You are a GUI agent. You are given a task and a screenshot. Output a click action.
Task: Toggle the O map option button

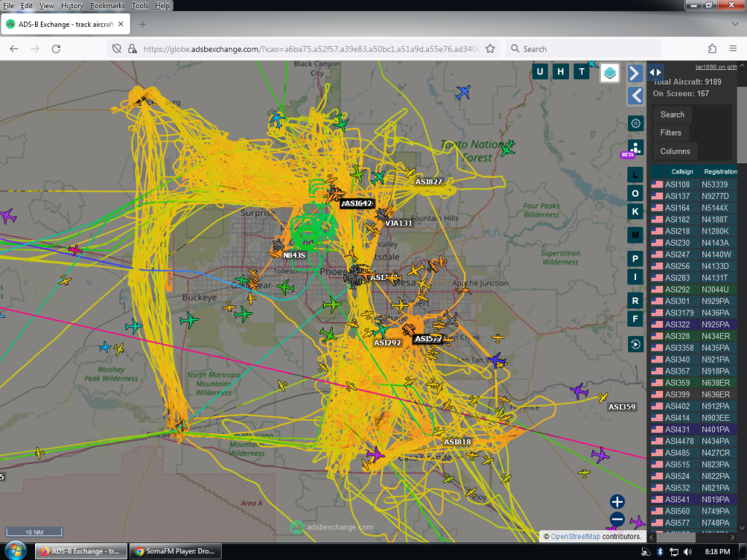coord(635,193)
